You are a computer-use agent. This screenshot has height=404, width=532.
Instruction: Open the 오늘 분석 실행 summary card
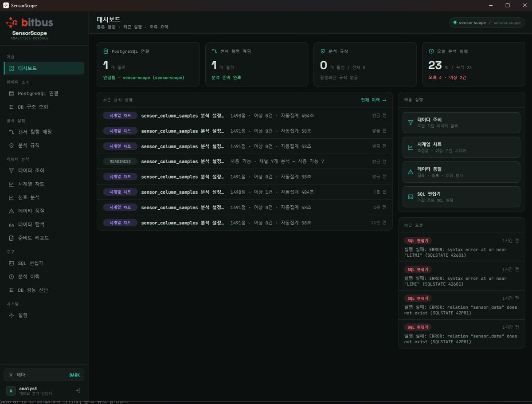pyautogui.click(x=473, y=64)
